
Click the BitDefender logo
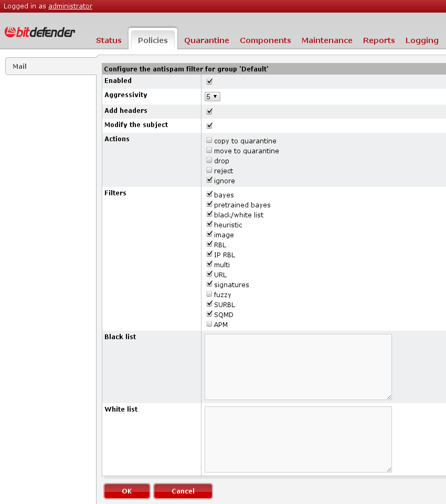point(40,33)
